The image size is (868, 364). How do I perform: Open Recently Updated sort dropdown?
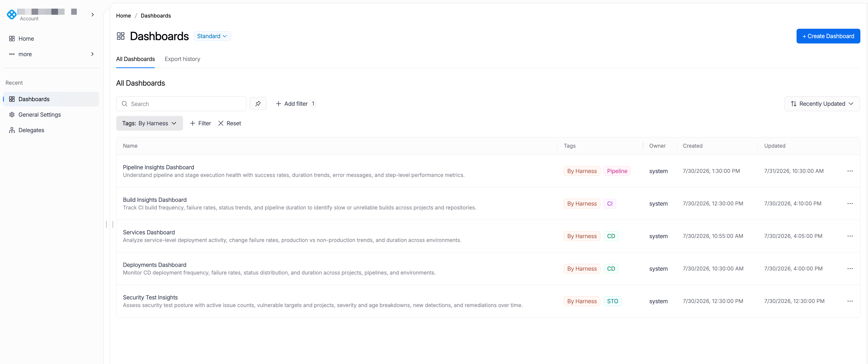click(x=822, y=104)
